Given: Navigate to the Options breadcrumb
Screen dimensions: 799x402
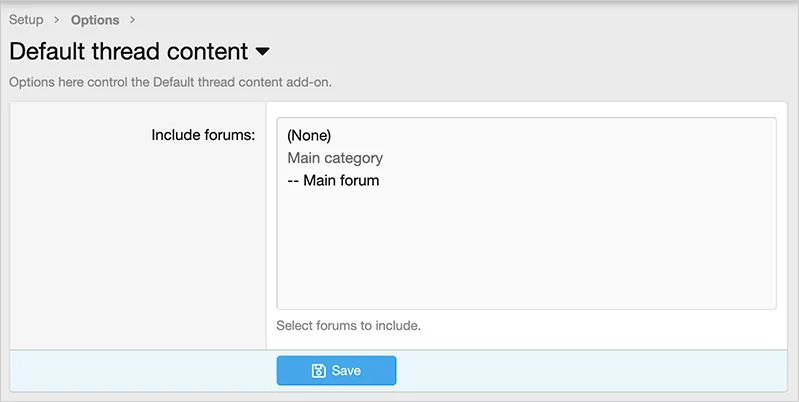Looking at the screenshot, I should tap(95, 19).
